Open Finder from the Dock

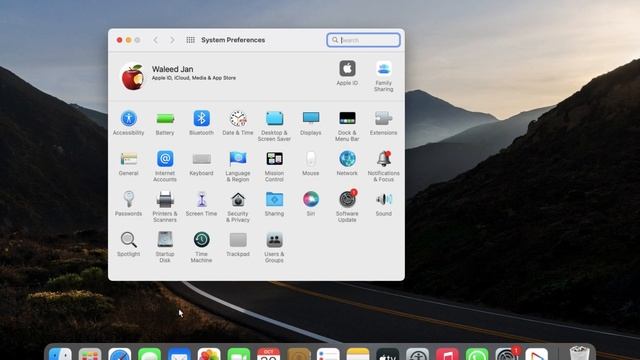tap(60, 353)
